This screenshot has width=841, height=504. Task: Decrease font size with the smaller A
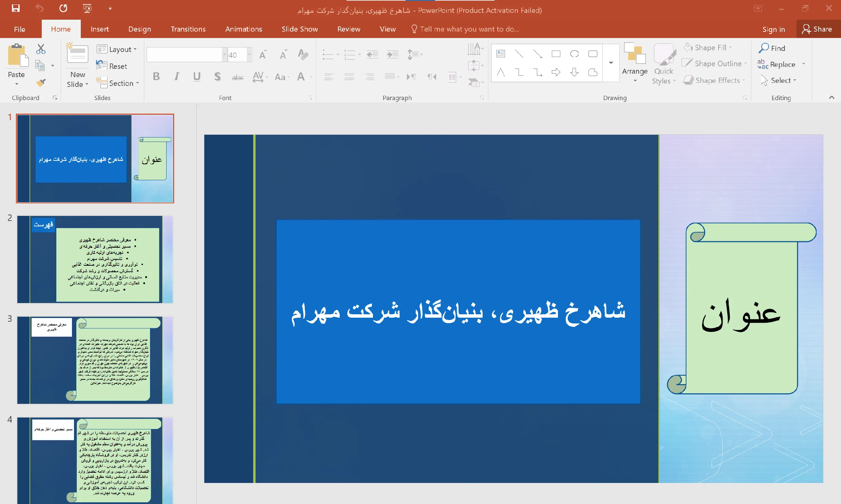(283, 55)
